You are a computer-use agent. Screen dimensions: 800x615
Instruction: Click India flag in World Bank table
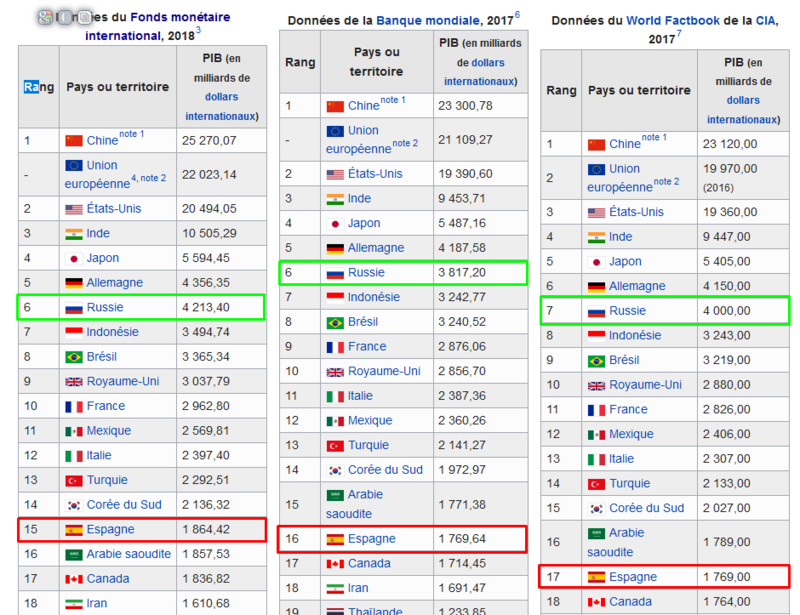click(x=335, y=199)
